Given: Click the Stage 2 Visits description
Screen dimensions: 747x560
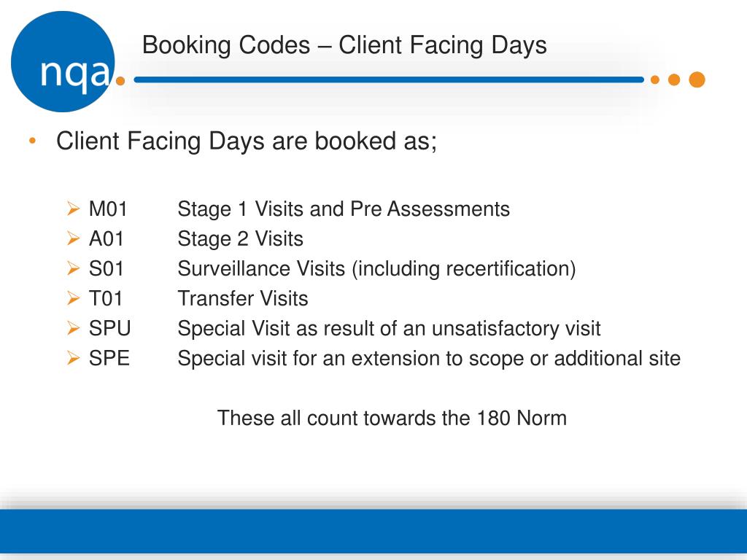Looking at the screenshot, I should pyautogui.click(x=241, y=238).
